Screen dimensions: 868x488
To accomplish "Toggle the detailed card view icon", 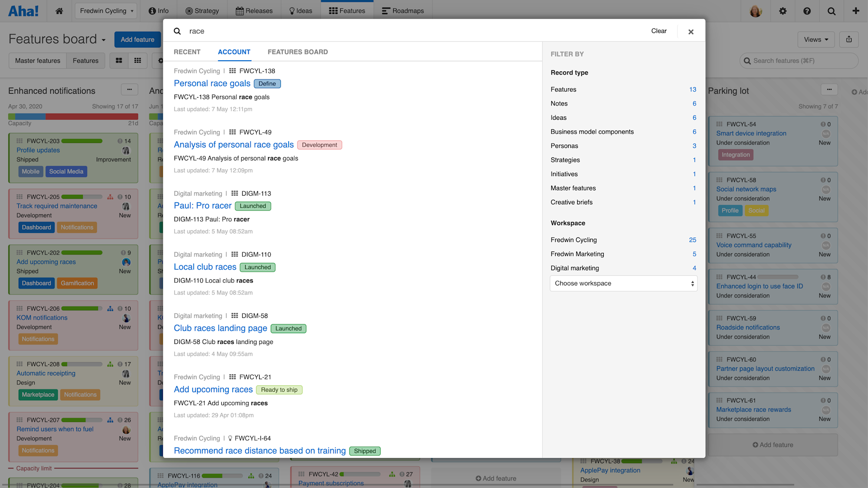I will [x=118, y=61].
